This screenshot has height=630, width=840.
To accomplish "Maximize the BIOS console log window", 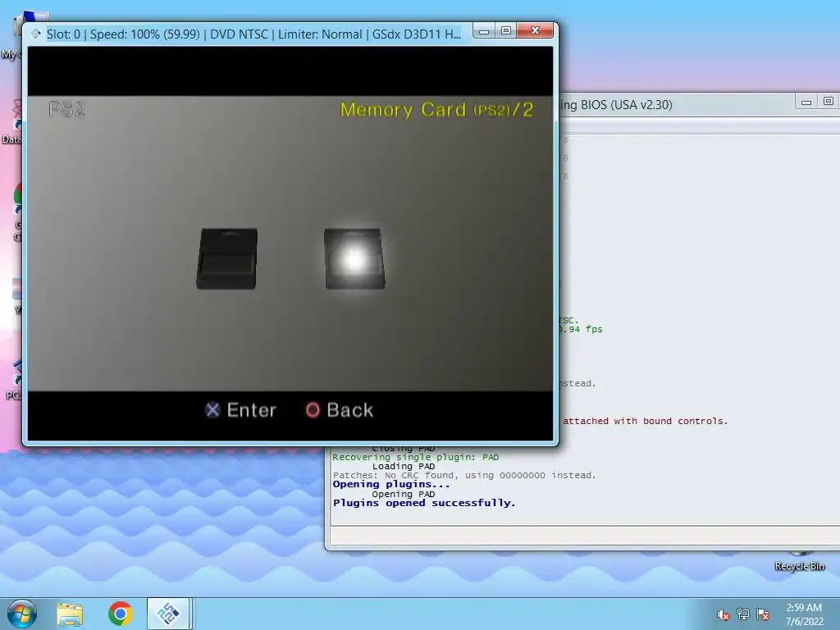I will (829, 101).
